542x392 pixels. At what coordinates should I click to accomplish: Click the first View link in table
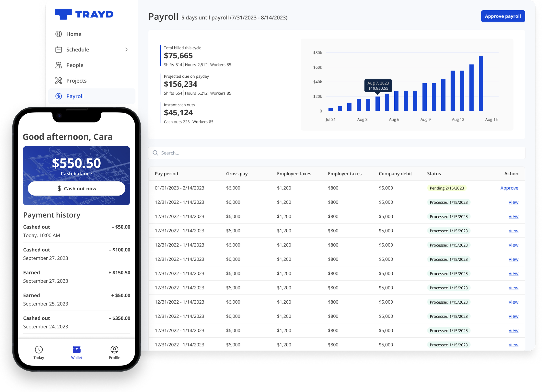(x=513, y=202)
